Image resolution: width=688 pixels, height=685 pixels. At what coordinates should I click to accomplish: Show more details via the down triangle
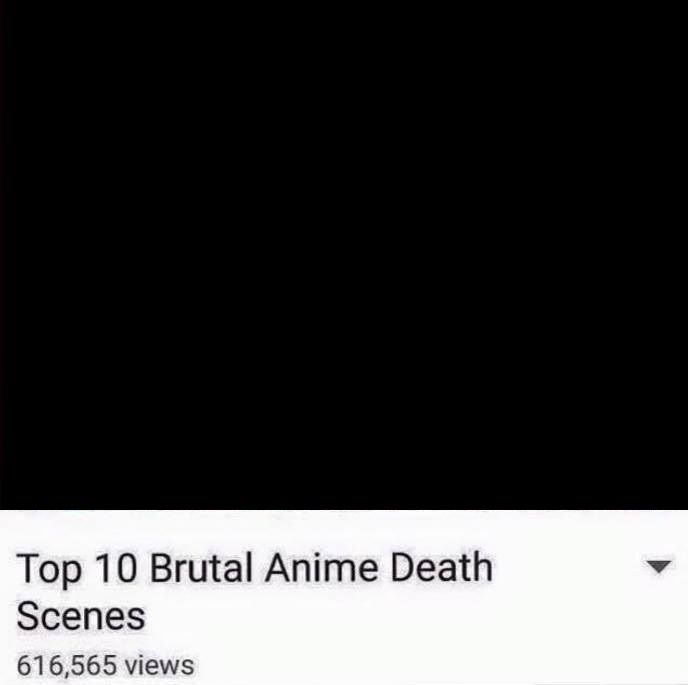click(659, 567)
